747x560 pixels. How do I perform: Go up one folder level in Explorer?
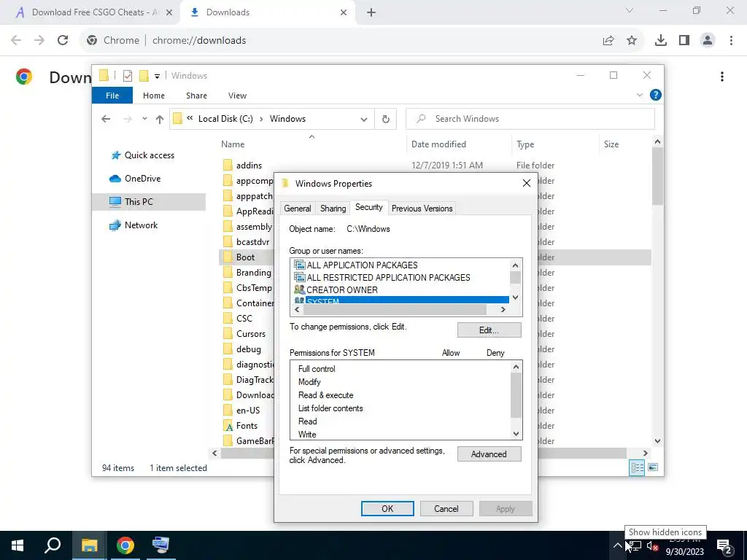pos(160,119)
